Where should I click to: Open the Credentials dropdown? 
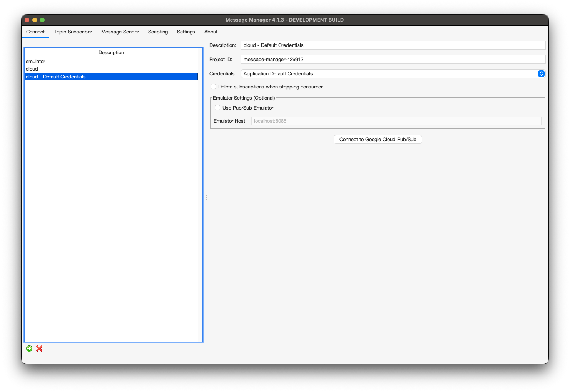tap(393, 73)
